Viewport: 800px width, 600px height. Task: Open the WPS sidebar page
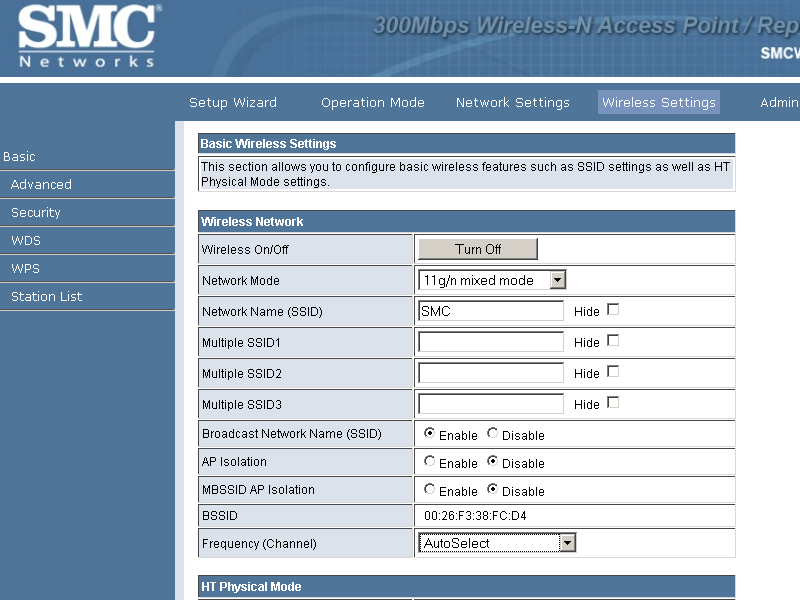(x=25, y=268)
